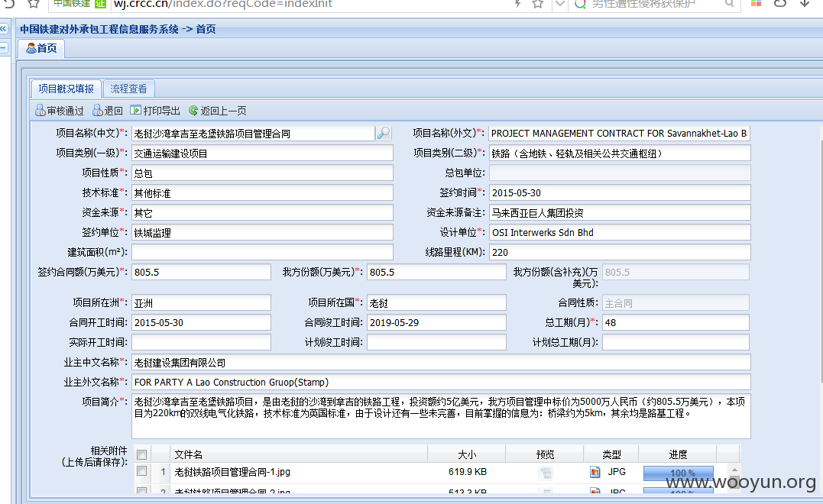Click the empty 实际开工时间 field
823x504 pixels.
tap(201, 342)
